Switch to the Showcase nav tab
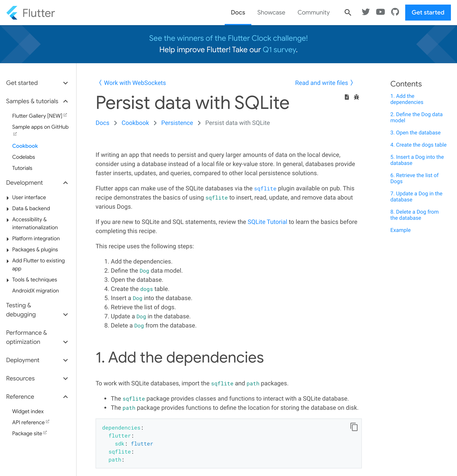 pos(271,12)
